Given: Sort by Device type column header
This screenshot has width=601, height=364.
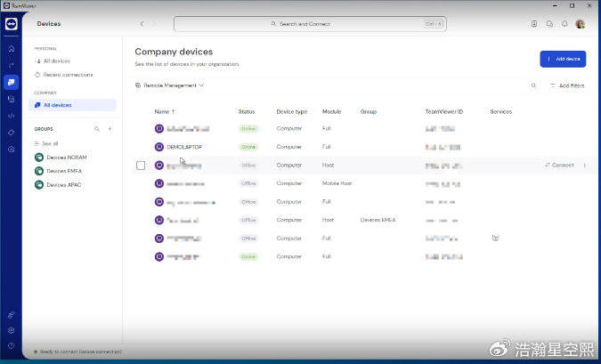Looking at the screenshot, I should click(292, 111).
